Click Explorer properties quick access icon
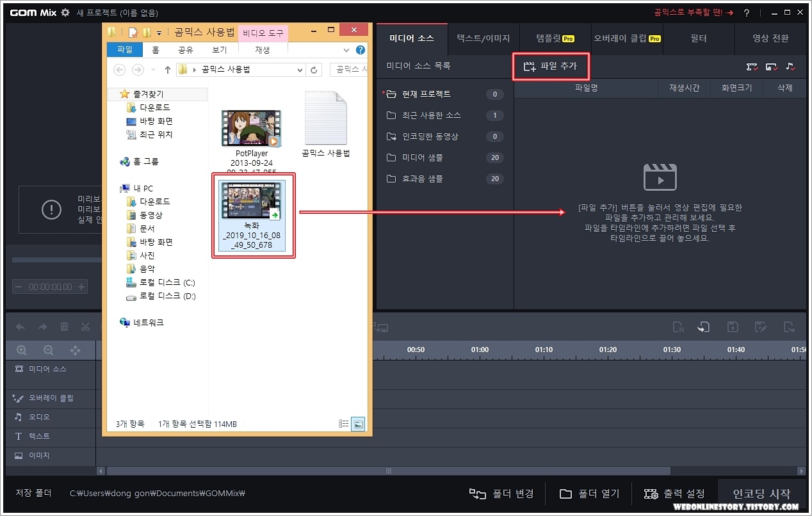 coord(133,32)
